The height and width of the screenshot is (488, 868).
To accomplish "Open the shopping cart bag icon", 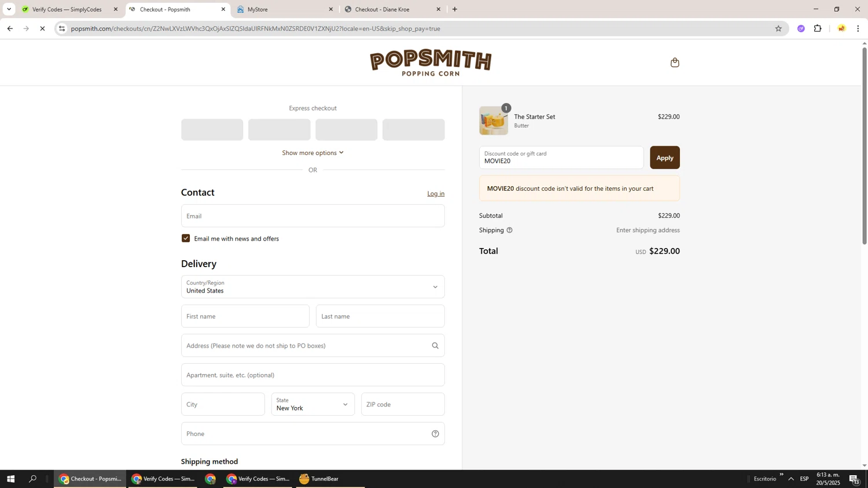I will (675, 62).
